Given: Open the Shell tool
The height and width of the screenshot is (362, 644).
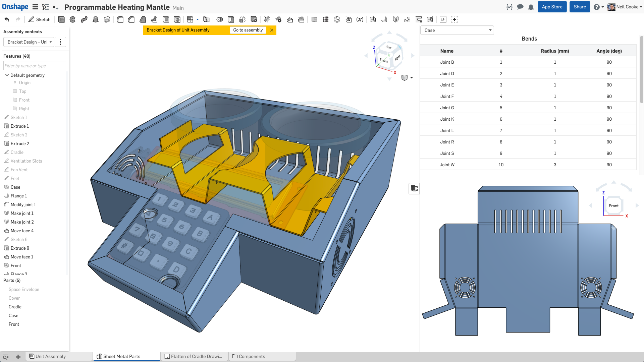Looking at the screenshot, I should click(165, 19).
